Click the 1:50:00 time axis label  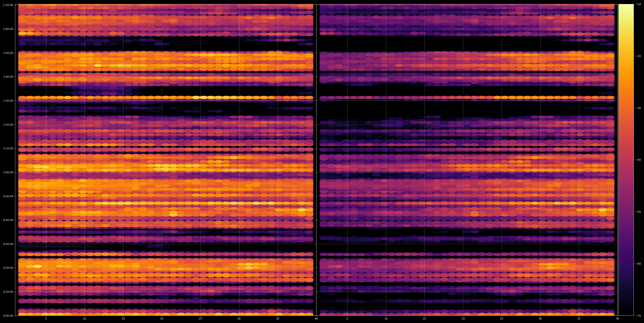click(8, 53)
